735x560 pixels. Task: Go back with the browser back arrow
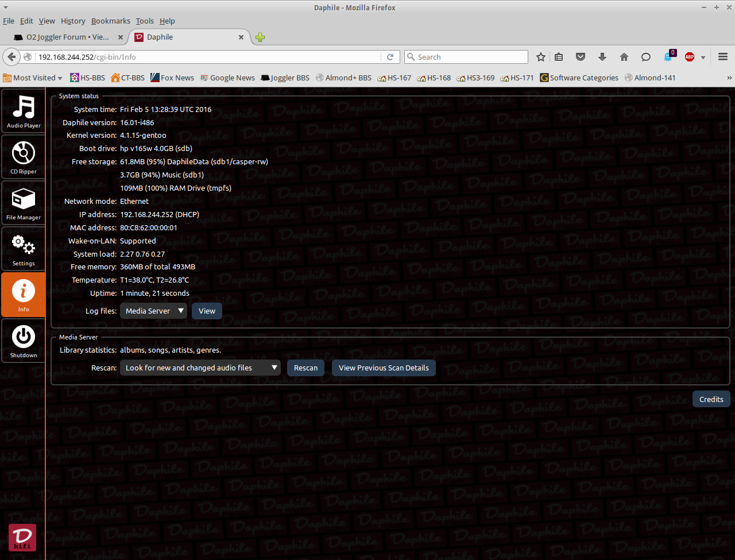pos(11,57)
